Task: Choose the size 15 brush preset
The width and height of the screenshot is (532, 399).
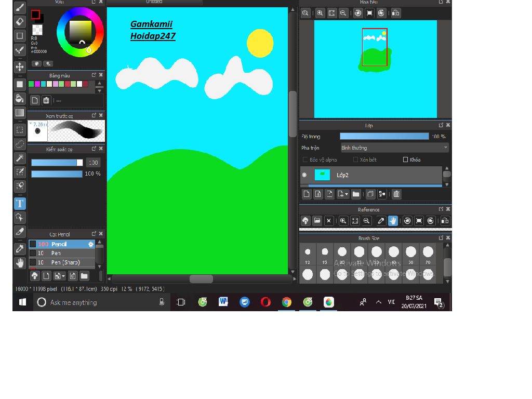Action: 325,255
